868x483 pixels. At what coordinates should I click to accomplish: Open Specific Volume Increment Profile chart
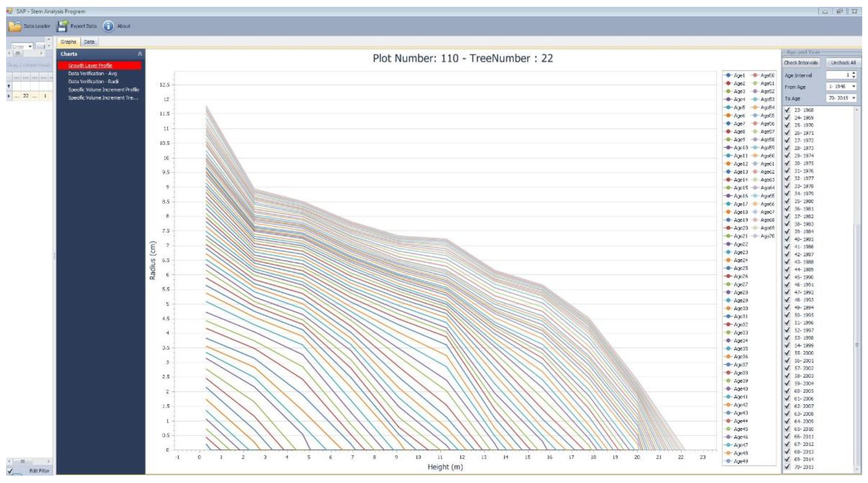(103, 89)
